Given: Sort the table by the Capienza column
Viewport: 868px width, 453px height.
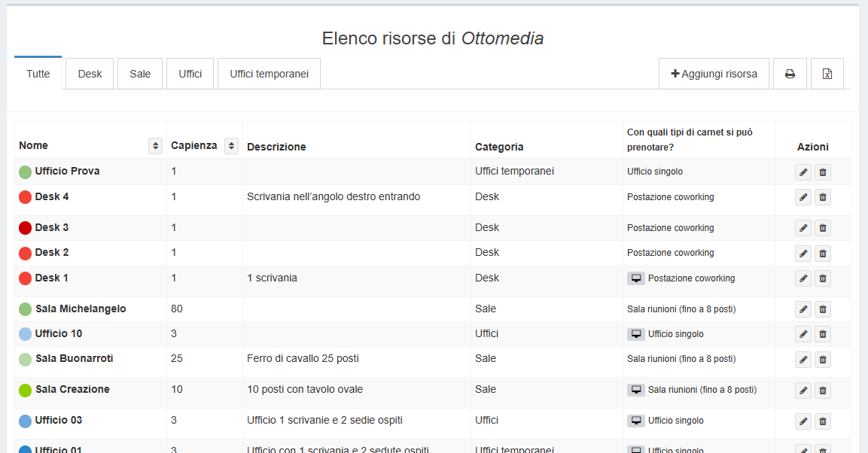Looking at the screenshot, I should (x=230, y=145).
